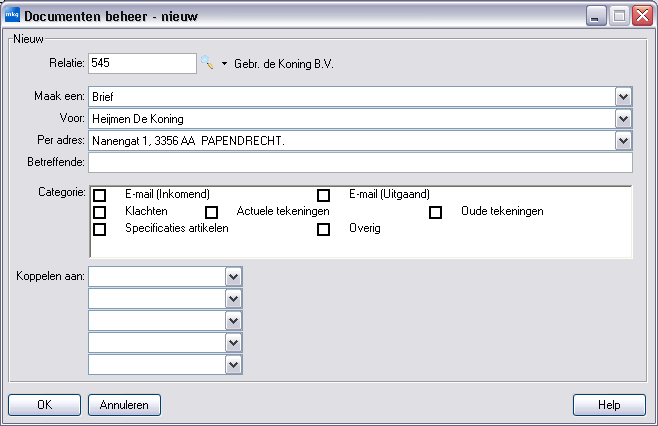Open the first 'Koppelen aan' dropdown

coord(233,277)
